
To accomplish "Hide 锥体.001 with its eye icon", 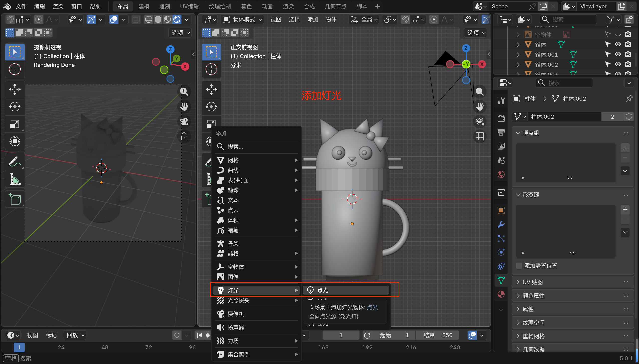I will coord(618,54).
